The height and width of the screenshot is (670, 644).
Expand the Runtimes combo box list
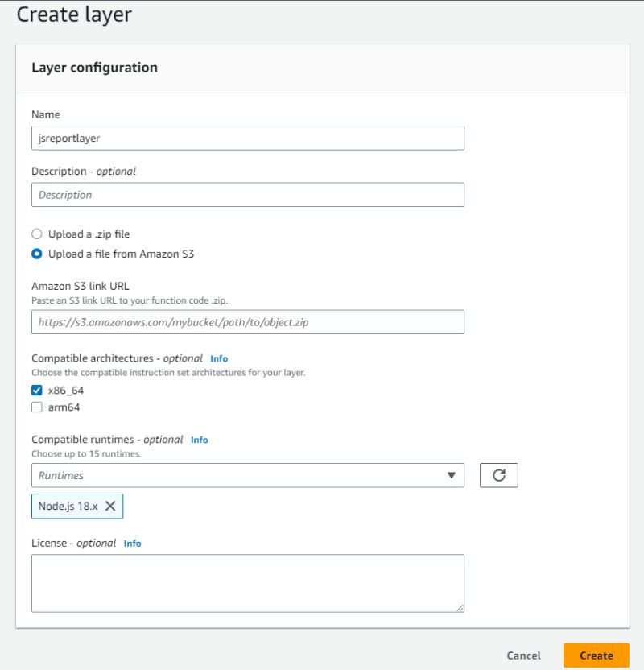451,475
